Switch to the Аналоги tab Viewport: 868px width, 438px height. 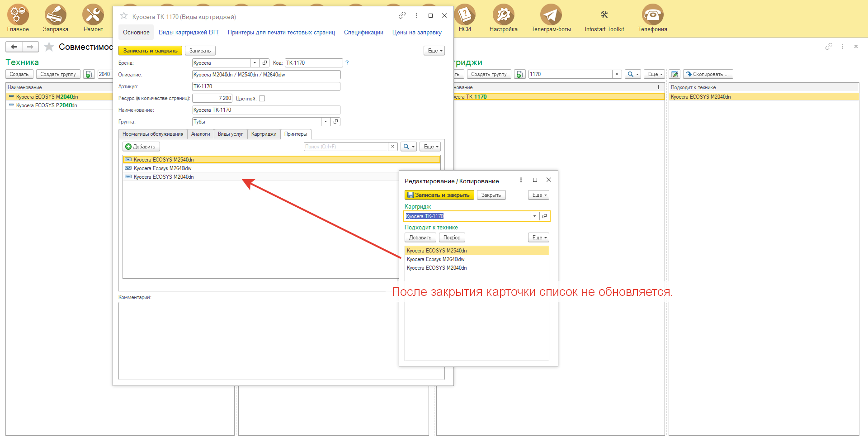(200, 134)
